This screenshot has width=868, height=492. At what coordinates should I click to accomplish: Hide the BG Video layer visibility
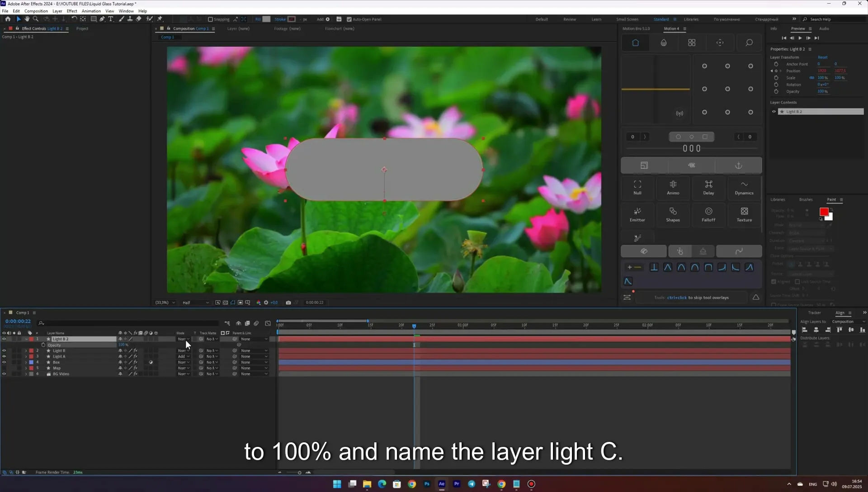click(x=4, y=374)
